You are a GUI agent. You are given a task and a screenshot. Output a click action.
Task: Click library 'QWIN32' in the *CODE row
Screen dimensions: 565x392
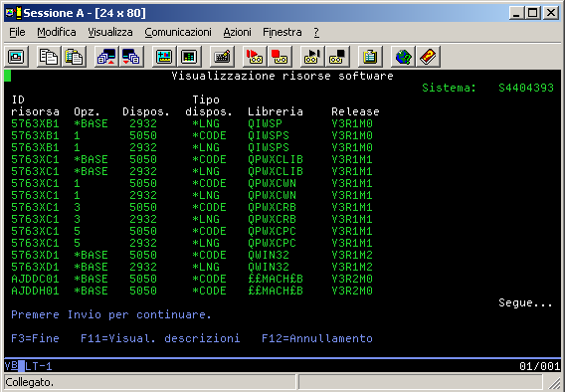(x=269, y=255)
